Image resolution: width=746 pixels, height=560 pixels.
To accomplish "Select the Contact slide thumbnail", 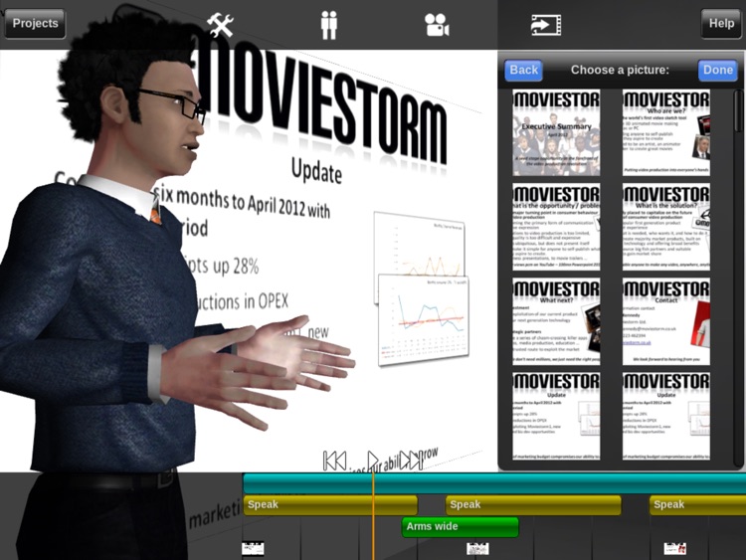I will (x=666, y=321).
